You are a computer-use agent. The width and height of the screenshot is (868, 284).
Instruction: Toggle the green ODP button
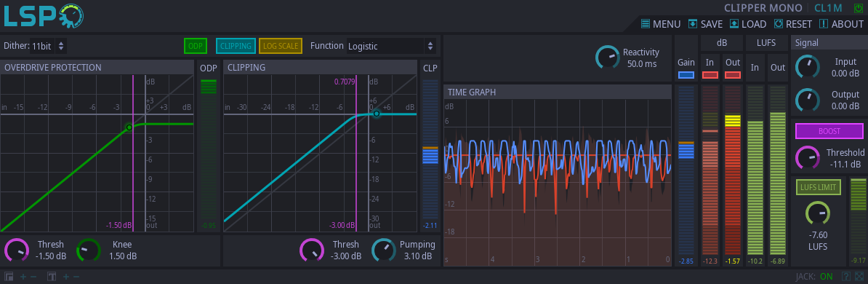tap(195, 46)
